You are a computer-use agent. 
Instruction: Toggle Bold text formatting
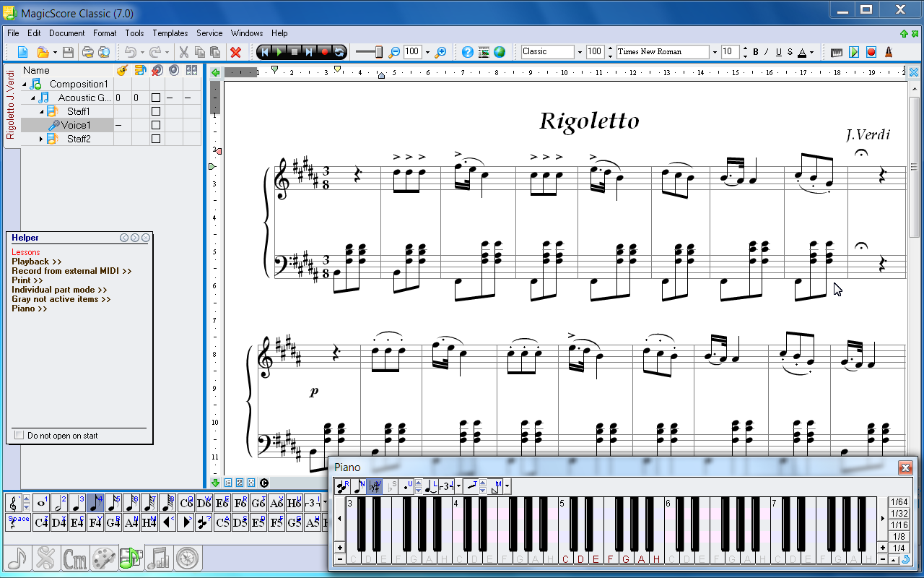(756, 52)
